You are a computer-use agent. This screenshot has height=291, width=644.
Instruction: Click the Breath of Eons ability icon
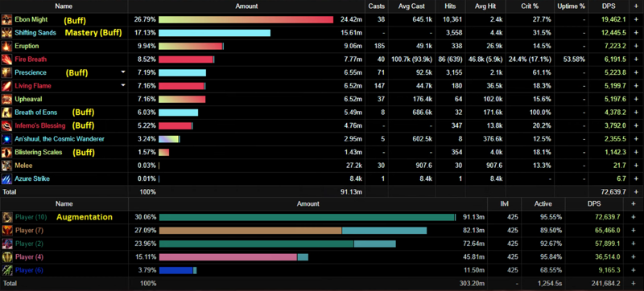6,113
